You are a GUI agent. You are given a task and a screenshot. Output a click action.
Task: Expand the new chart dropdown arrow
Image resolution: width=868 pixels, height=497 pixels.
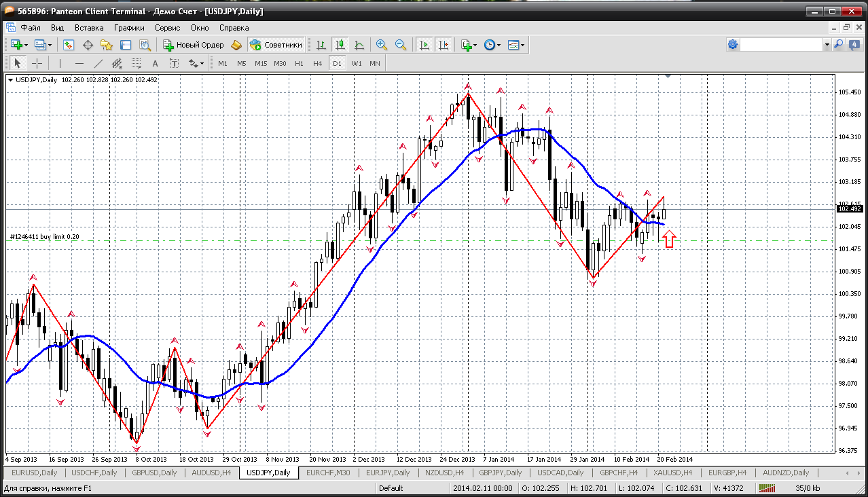[x=26, y=45]
